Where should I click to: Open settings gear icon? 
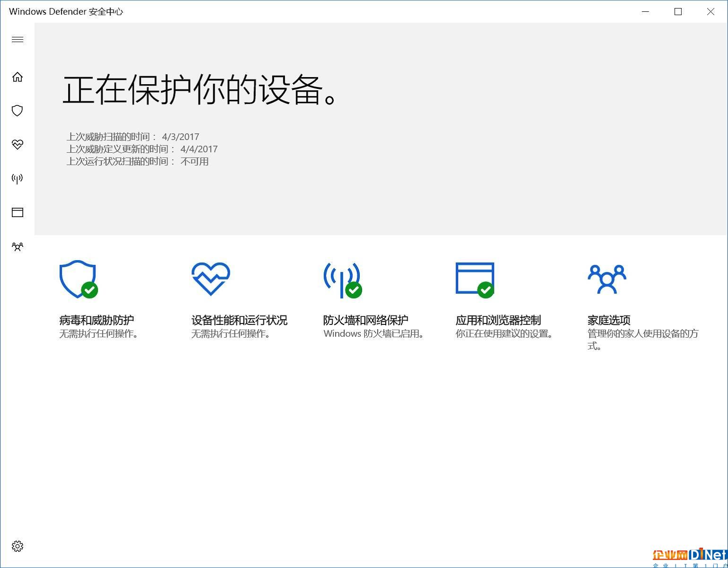(17, 546)
